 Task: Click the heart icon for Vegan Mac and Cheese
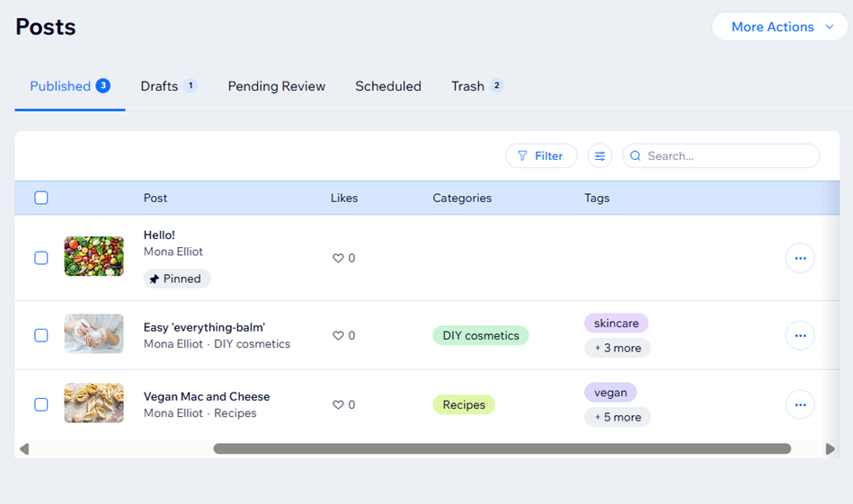click(x=339, y=405)
